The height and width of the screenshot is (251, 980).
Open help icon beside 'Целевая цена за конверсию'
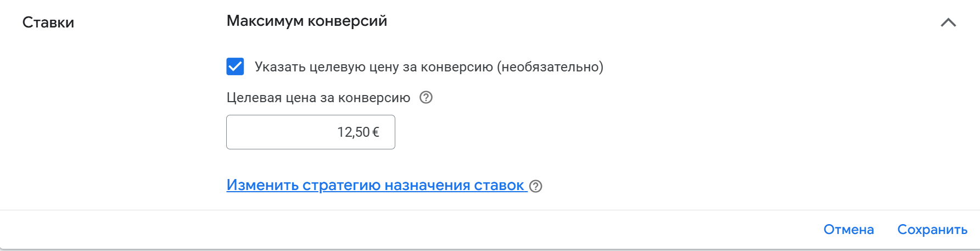coord(426,98)
